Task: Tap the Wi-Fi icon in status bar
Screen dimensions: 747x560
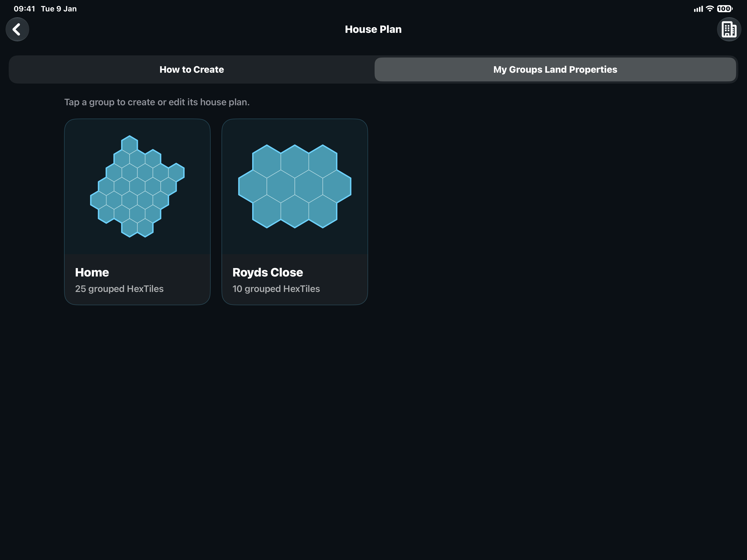Action: [710, 9]
